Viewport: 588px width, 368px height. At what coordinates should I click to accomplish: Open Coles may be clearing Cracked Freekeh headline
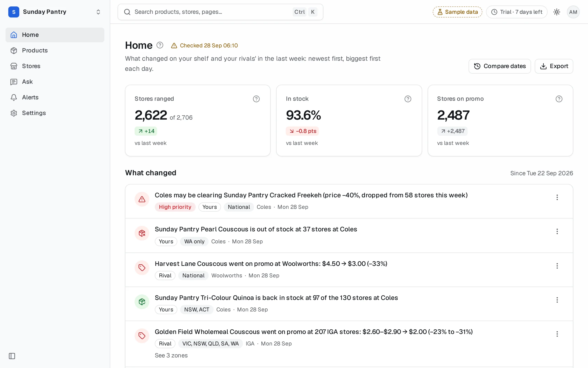311,195
